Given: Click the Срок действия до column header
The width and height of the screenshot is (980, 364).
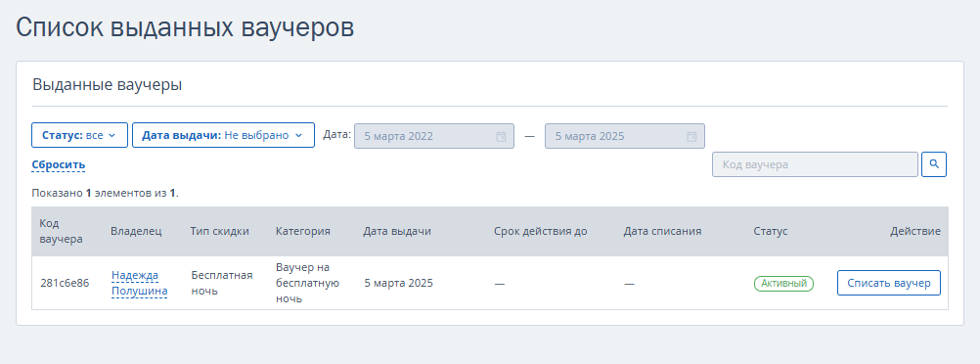Looking at the screenshot, I should pos(541,231).
